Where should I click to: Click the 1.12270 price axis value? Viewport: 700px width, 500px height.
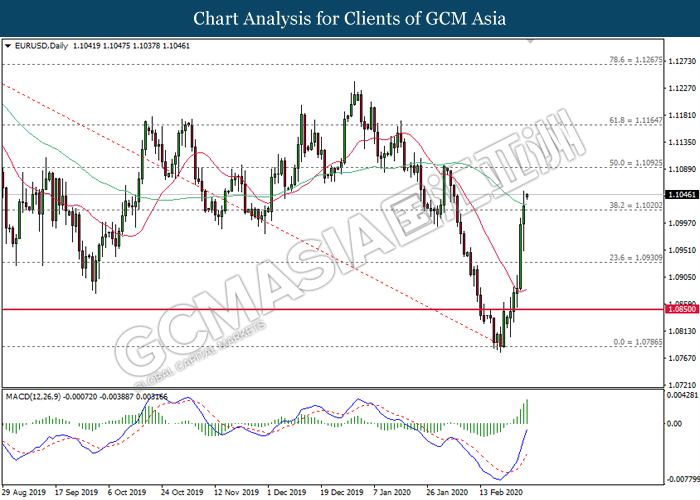(x=682, y=88)
